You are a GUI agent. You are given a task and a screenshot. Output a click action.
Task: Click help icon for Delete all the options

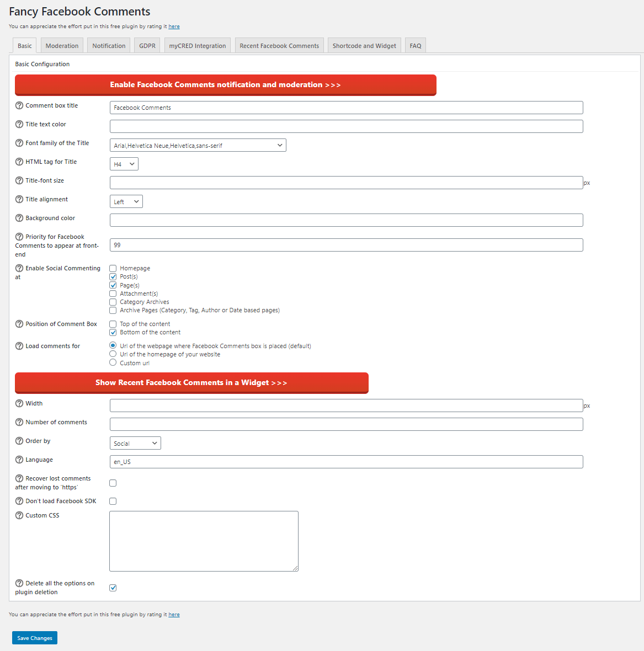tap(19, 583)
